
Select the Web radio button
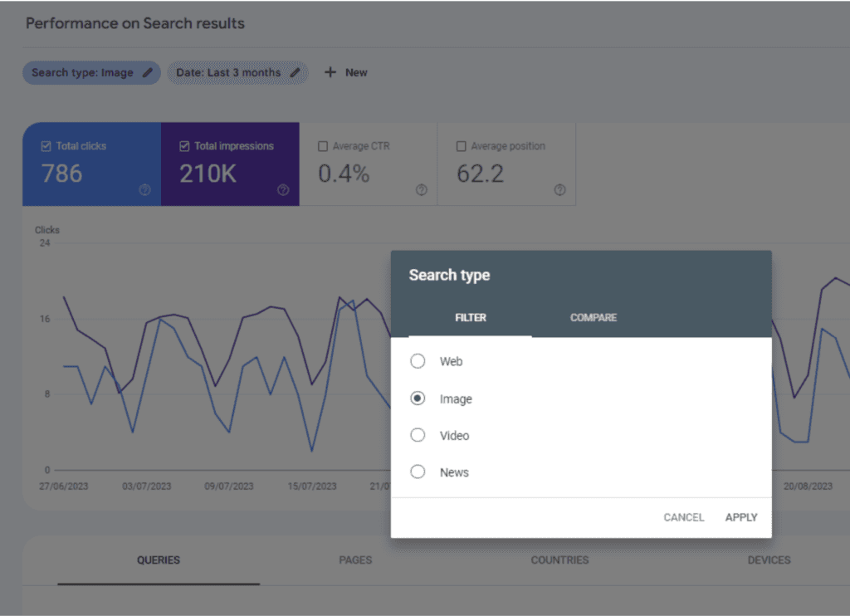pyautogui.click(x=418, y=361)
